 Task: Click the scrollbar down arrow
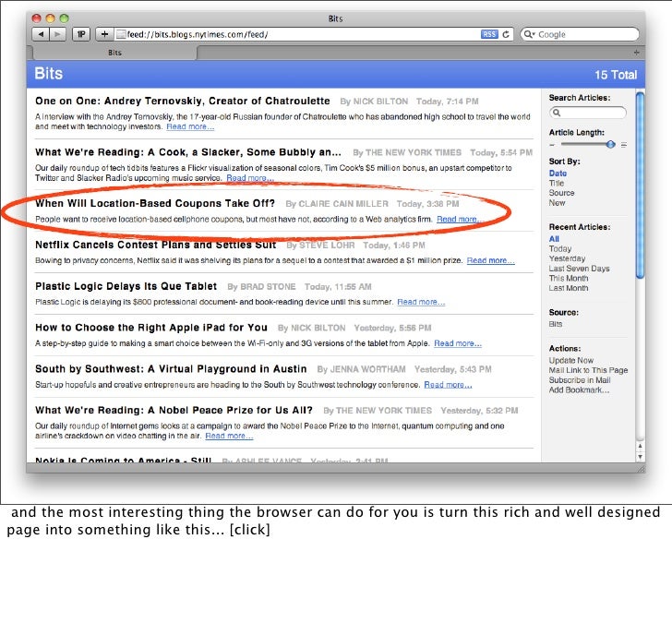pos(641,457)
